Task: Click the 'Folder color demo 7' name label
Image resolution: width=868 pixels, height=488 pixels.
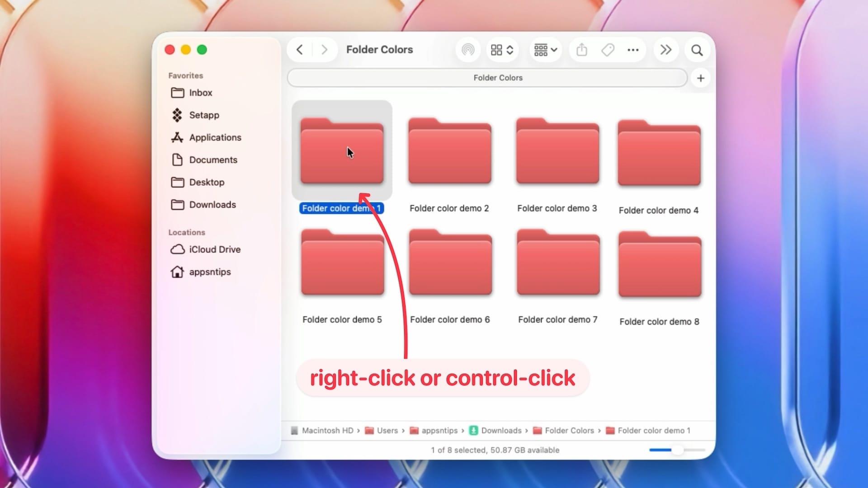Action: (558, 320)
